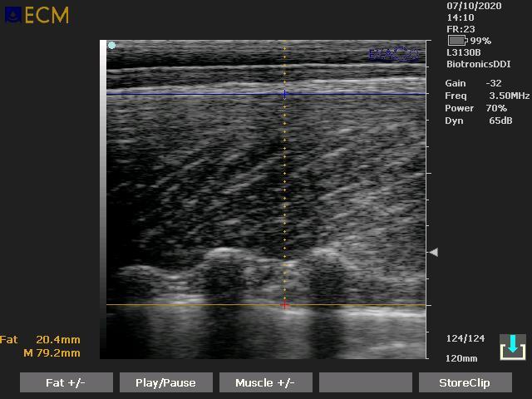Toggle Play/Pause of the scan
Screen dimensions: 532x399
click(165, 382)
